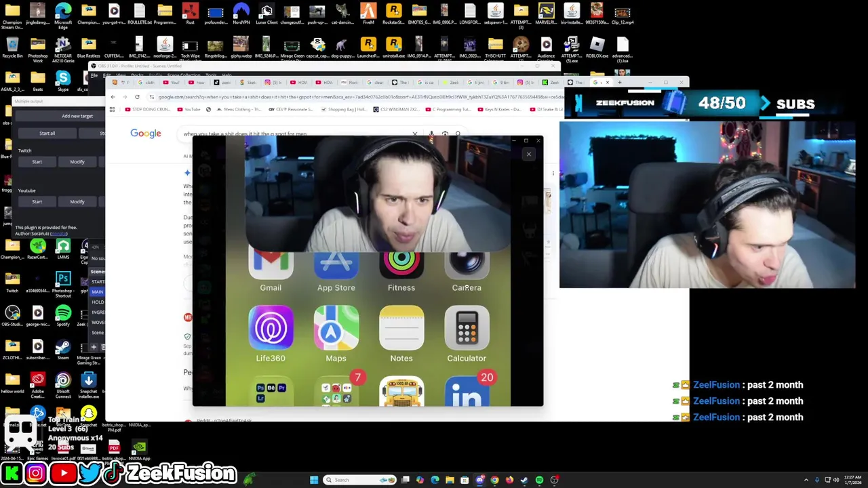Click Add new target in Multiple output

[x=77, y=116]
